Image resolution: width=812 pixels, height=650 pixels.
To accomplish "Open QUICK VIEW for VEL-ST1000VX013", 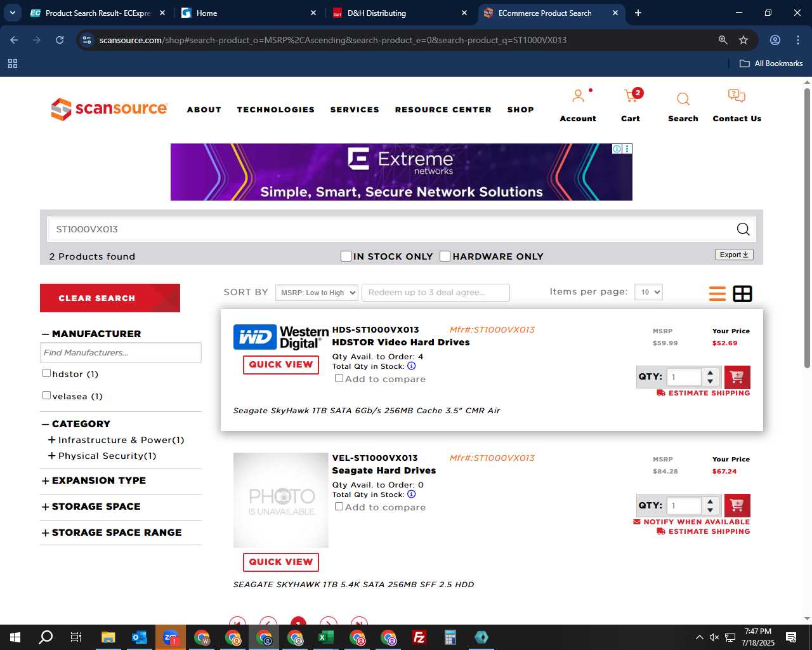I will pyautogui.click(x=281, y=562).
